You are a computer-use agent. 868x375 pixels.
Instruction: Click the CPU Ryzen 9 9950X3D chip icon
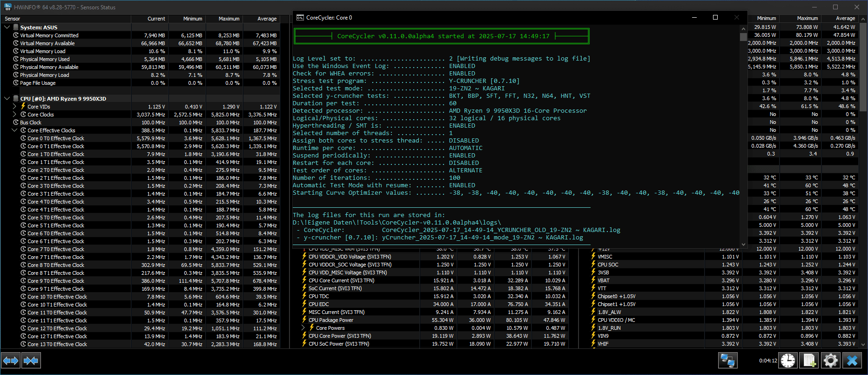point(16,98)
